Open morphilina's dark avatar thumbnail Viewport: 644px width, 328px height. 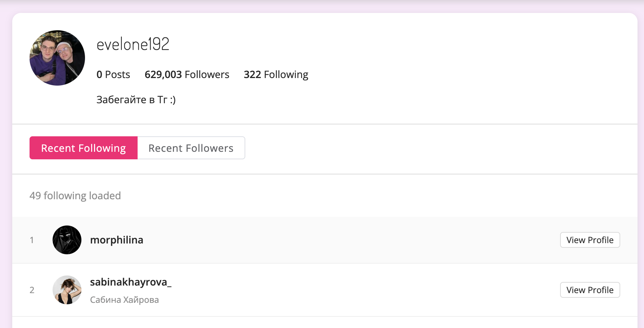(x=67, y=240)
